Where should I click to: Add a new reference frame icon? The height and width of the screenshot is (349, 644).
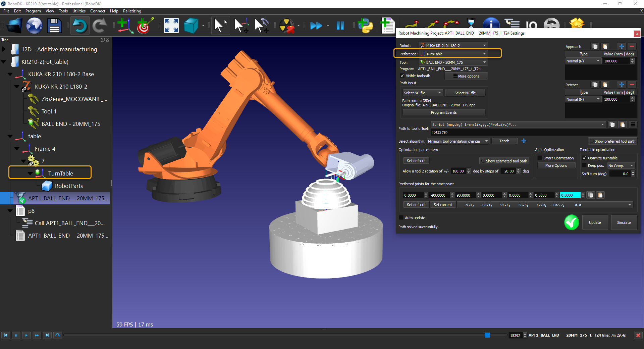pyautogui.click(x=125, y=26)
